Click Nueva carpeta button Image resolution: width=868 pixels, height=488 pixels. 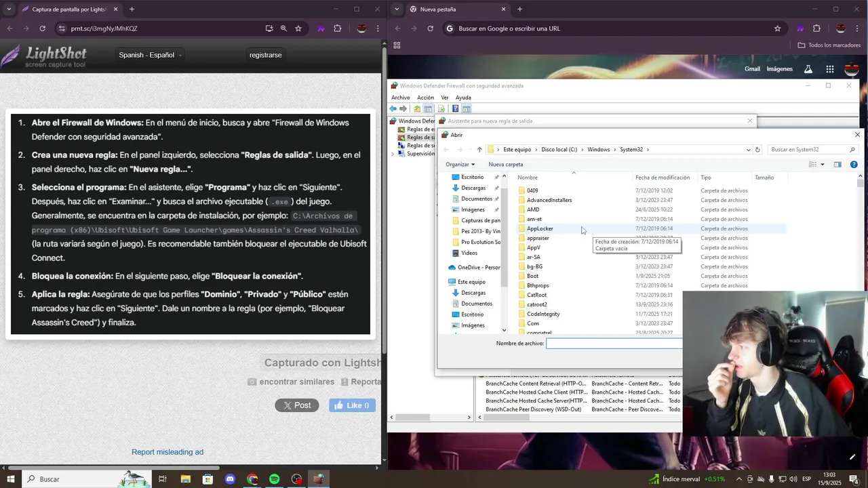[505, 164]
